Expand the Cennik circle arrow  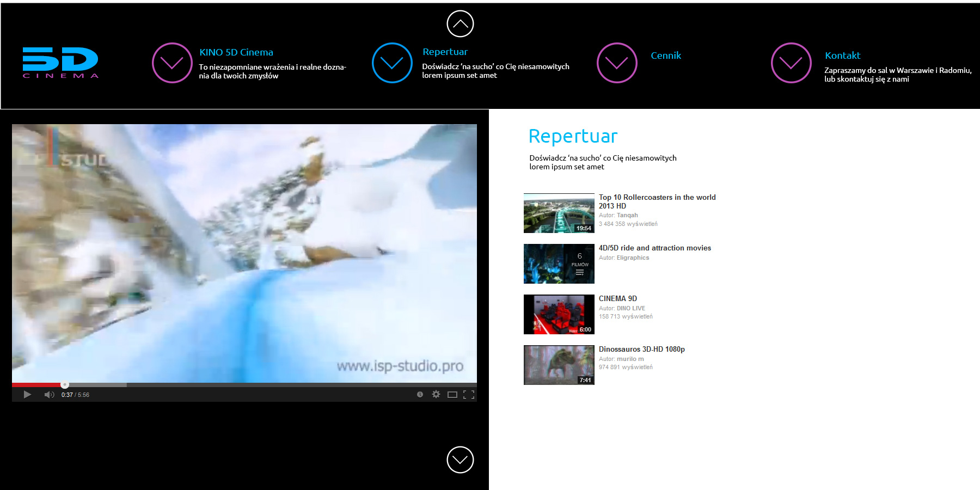pos(617,63)
